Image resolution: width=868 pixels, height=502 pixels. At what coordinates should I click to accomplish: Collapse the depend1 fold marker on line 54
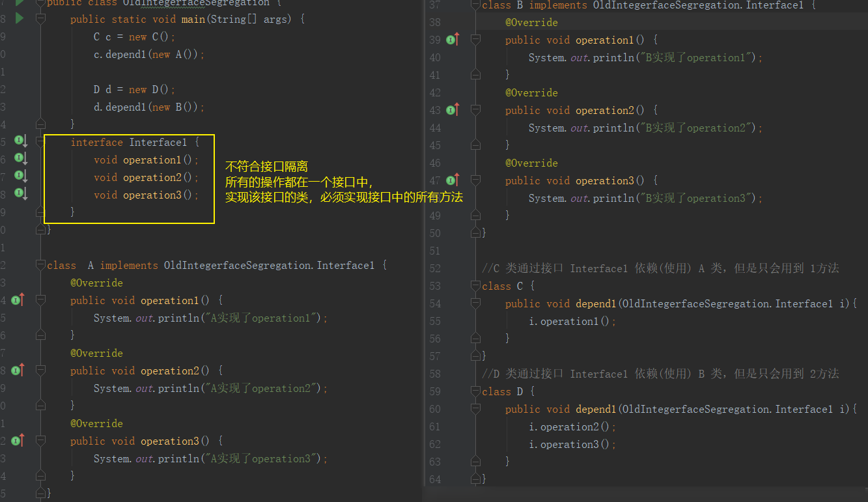pos(475,304)
